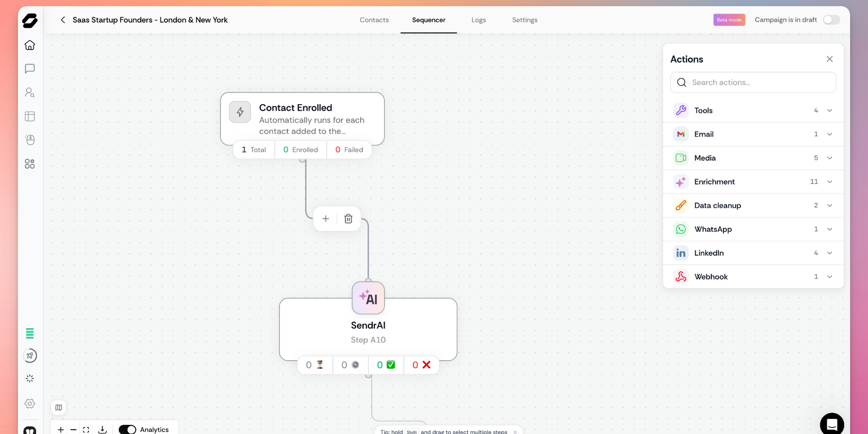Click the Enrichment sparkle icon
The width and height of the screenshot is (868, 434).
[x=681, y=182]
